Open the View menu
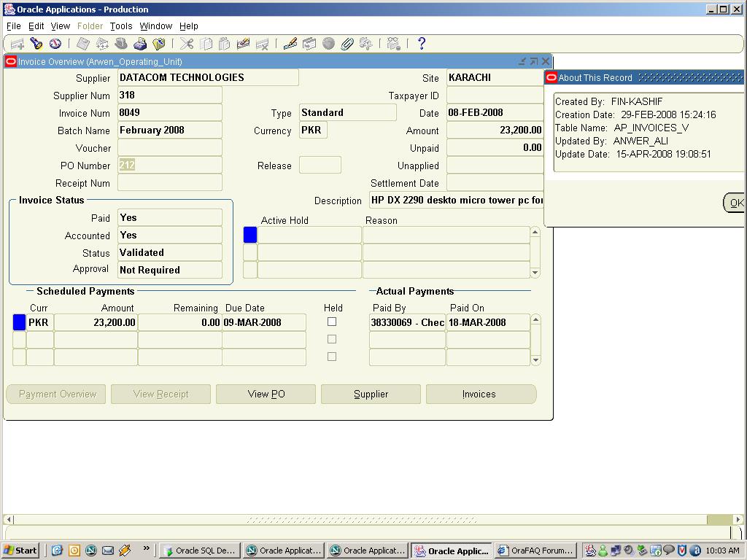Image resolution: width=747 pixels, height=560 pixels. 60,26
